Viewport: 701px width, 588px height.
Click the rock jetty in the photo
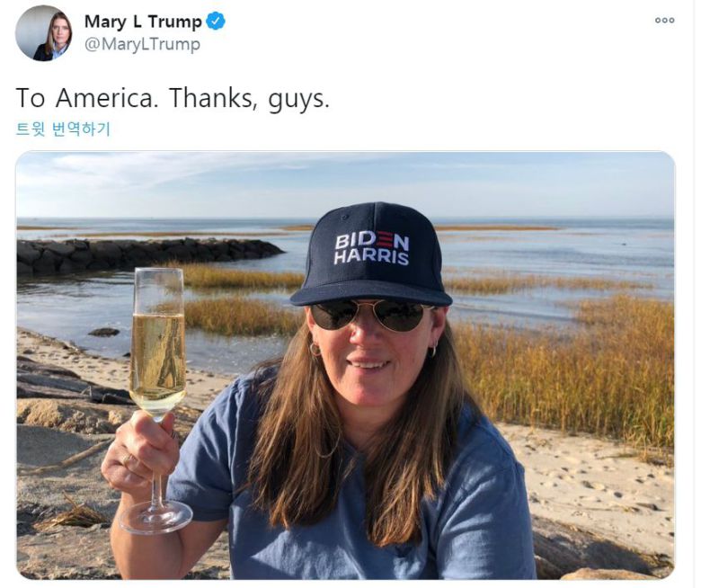pyautogui.click(x=135, y=254)
